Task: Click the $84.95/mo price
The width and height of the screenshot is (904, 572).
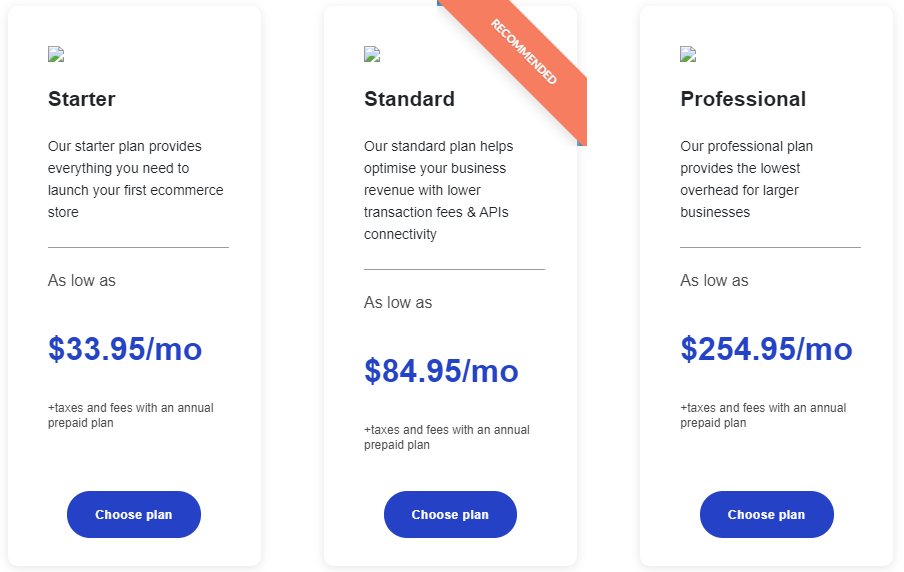Action: (x=441, y=371)
